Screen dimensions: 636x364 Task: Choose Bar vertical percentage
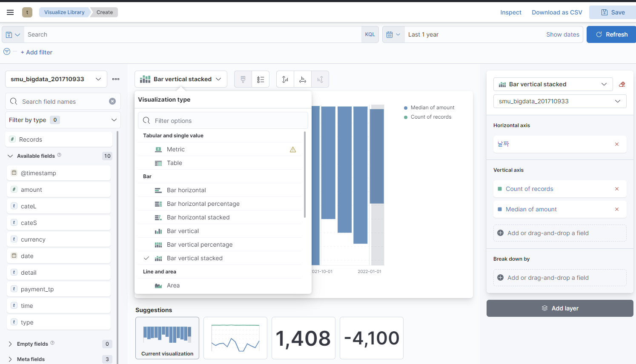pos(220,245)
